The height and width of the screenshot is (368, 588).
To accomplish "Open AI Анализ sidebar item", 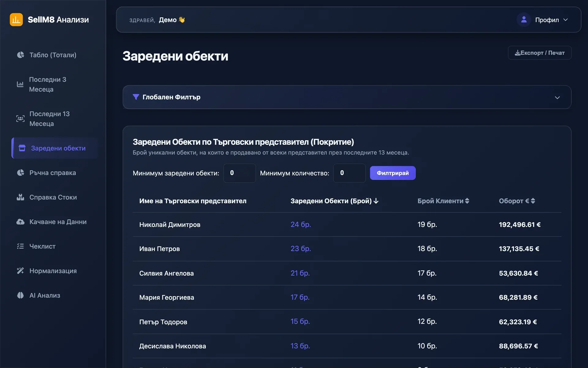I will [x=55, y=295].
